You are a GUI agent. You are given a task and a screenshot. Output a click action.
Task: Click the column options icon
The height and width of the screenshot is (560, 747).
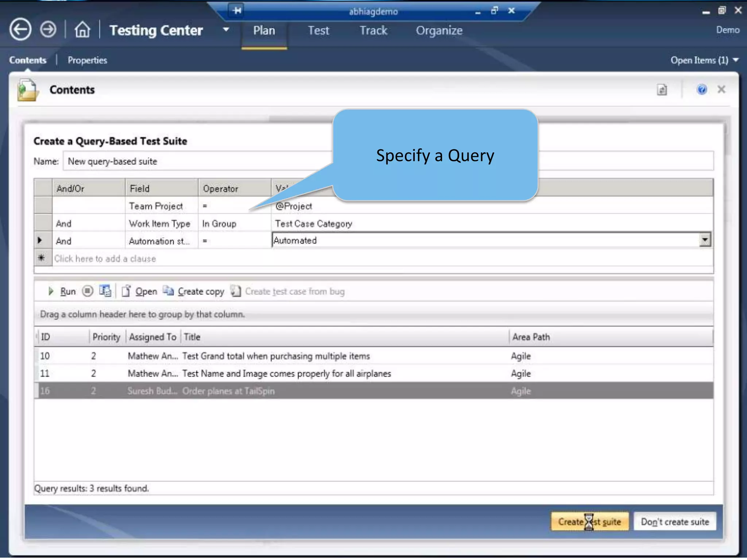click(105, 291)
